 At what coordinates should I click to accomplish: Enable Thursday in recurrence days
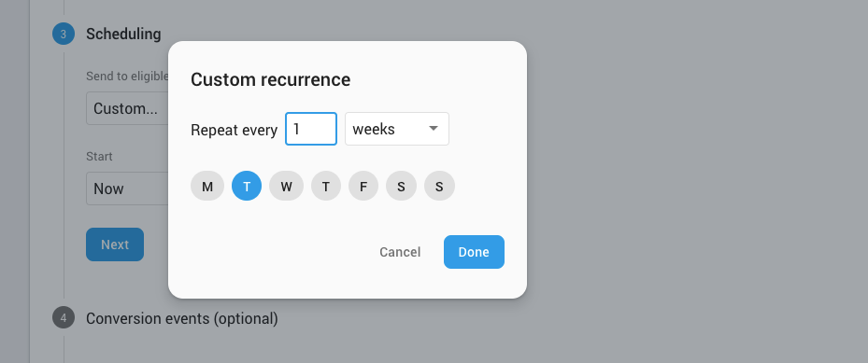(325, 186)
